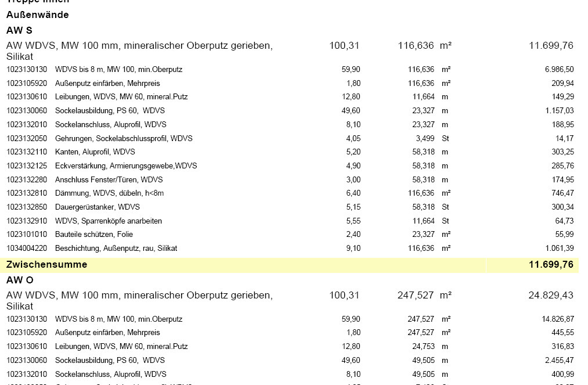588x385 pixels.
Task: Select the amount '14,17'
Action: (x=564, y=138)
